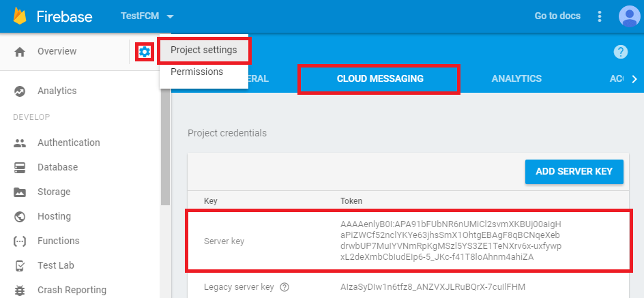Go to Overview in the sidebar
644x298 pixels.
coord(57,51)
